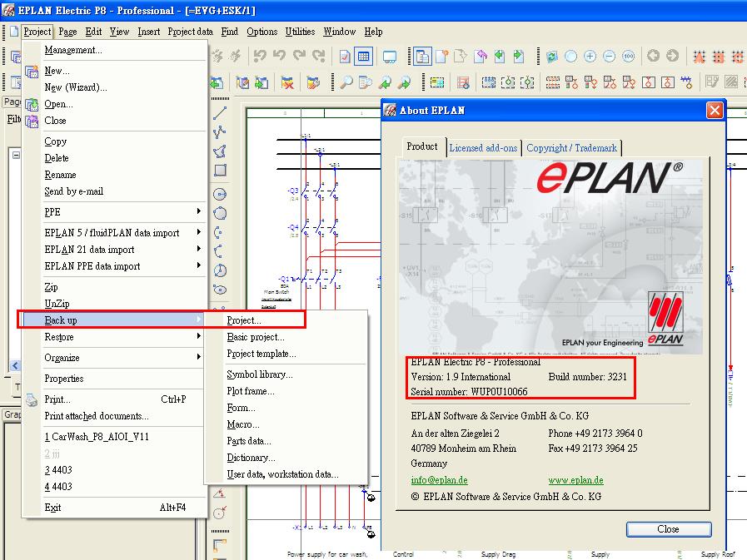Click the new page star icon
Screen dimensions: 747x560
coord(441,57)
